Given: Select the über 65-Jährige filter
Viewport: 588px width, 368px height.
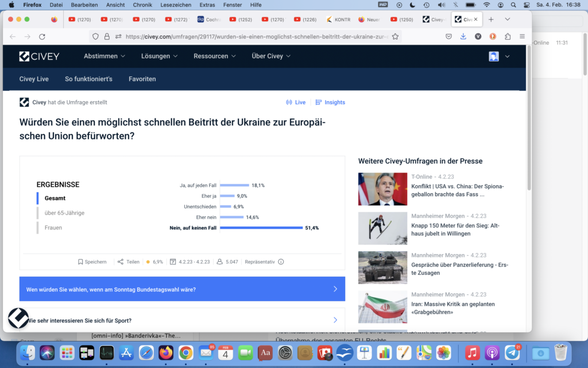Looking at the screenshot, I should coord(64,213).
